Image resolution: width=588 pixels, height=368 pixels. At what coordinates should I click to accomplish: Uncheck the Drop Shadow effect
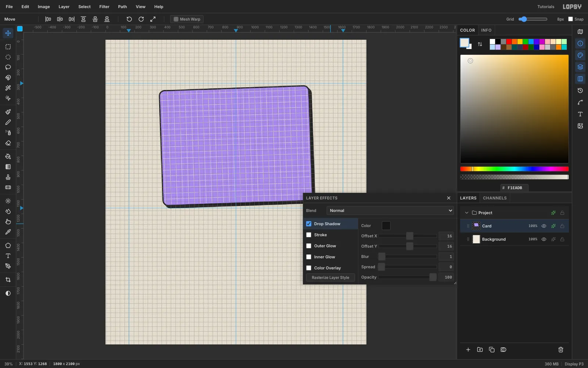(x=309, y=224)
